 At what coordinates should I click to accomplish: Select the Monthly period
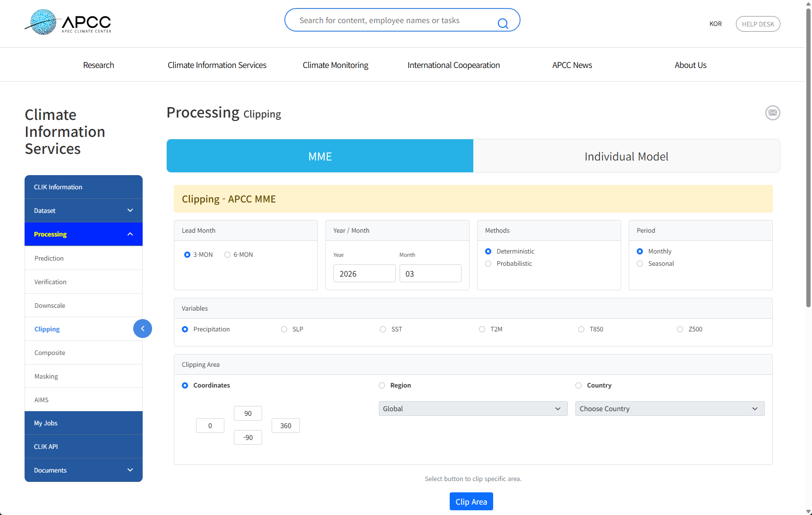(640, 252)
